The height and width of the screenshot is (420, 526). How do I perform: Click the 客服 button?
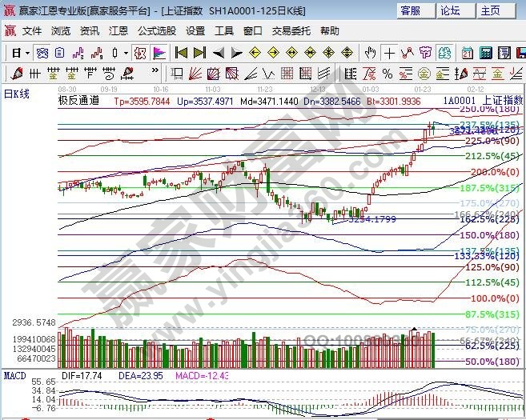(411, 10)
